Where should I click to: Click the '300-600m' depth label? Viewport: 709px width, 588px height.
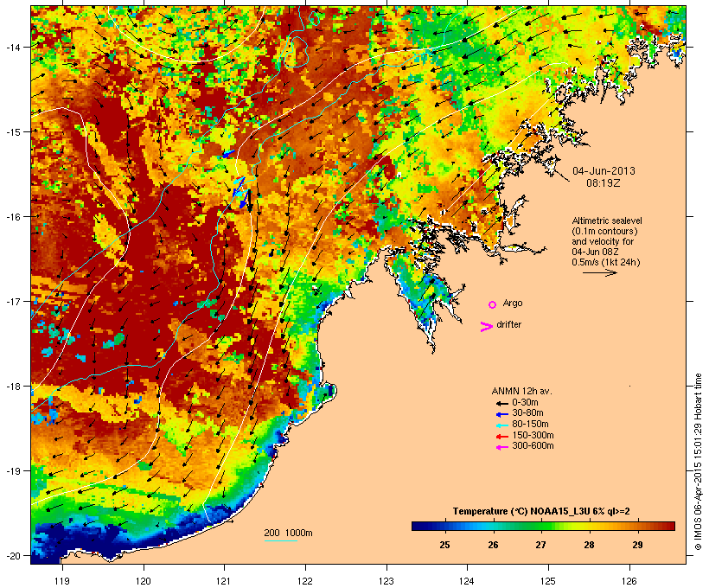(x=533, y=446)
